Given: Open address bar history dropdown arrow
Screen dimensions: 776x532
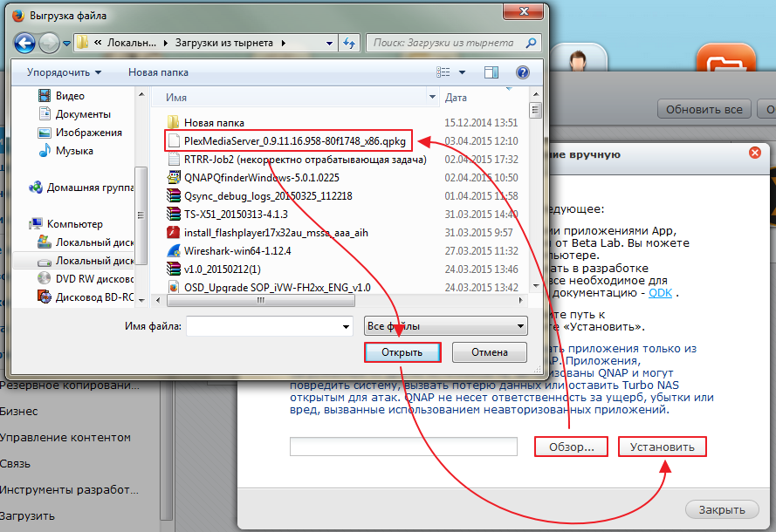Looking at the screenshot, I should 329,43.
